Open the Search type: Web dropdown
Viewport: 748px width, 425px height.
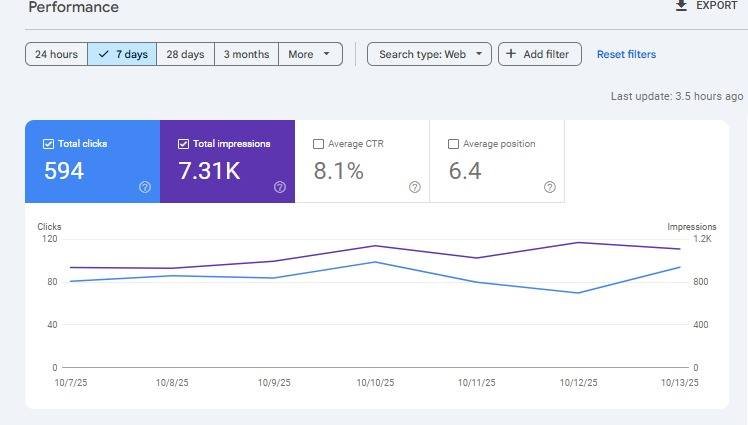(429, 54)
